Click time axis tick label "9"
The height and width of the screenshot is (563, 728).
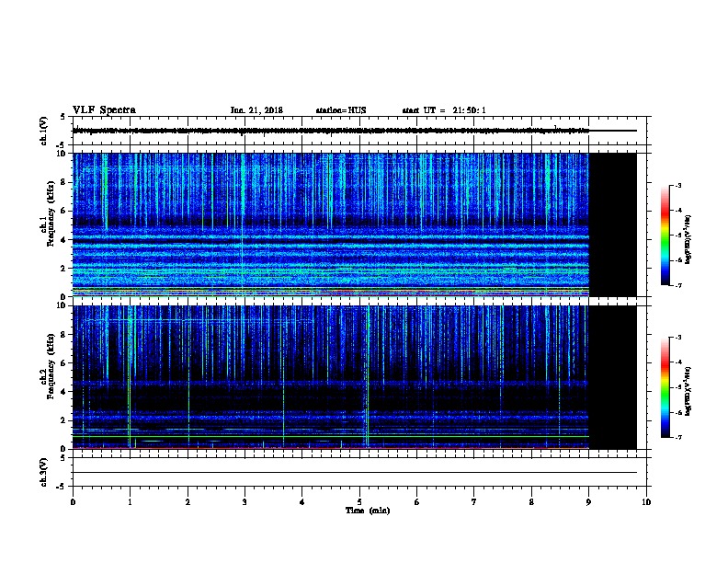tap(588, 502)
